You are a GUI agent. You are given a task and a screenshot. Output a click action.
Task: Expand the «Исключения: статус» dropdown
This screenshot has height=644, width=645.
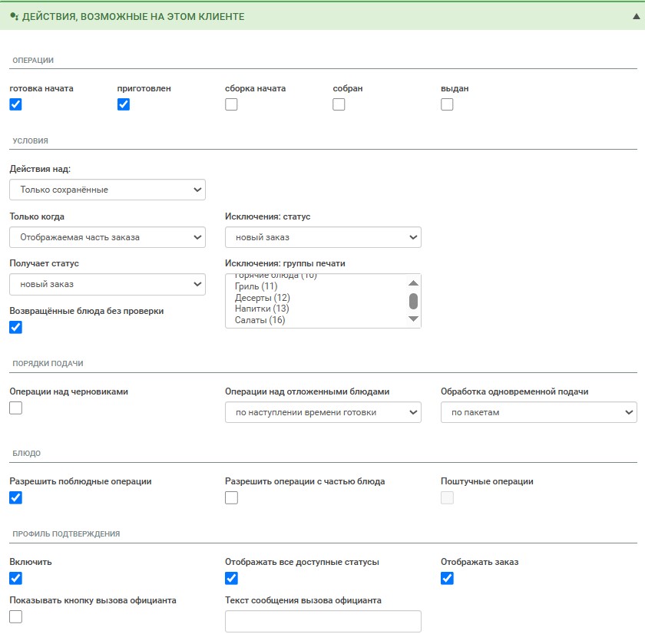[x=322, y=237]
